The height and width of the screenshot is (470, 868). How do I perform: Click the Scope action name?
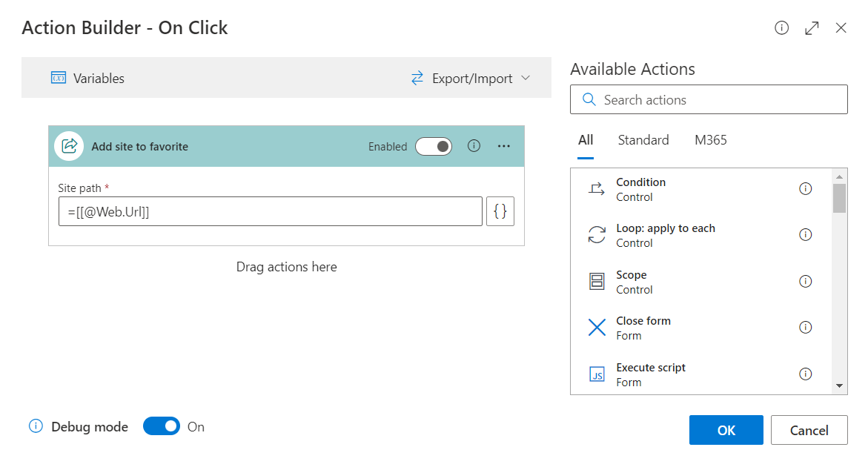click(x=631, y=275)
